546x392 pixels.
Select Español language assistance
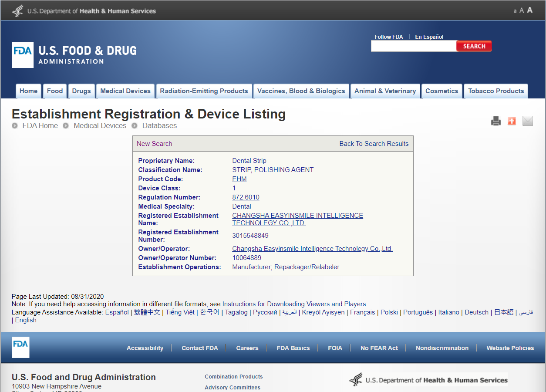[x=117, y=312]
